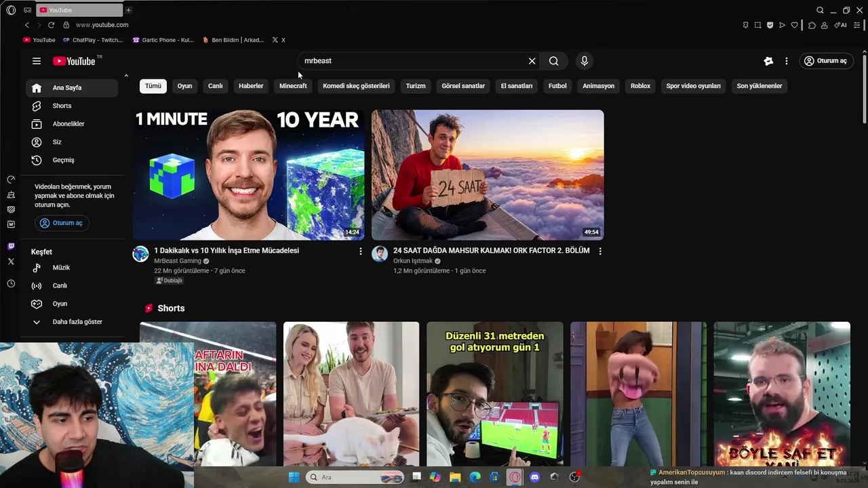The height and width of the screenshot is (488, 868).
Task: Open MrBeast Gaming channel name link
Action: click(178, 261)
